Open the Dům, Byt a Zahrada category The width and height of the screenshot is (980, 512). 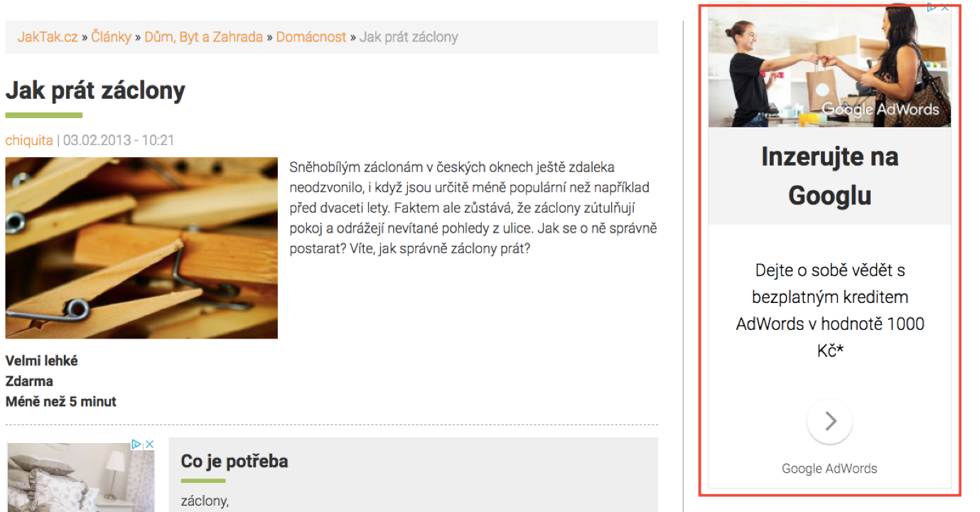203,37
